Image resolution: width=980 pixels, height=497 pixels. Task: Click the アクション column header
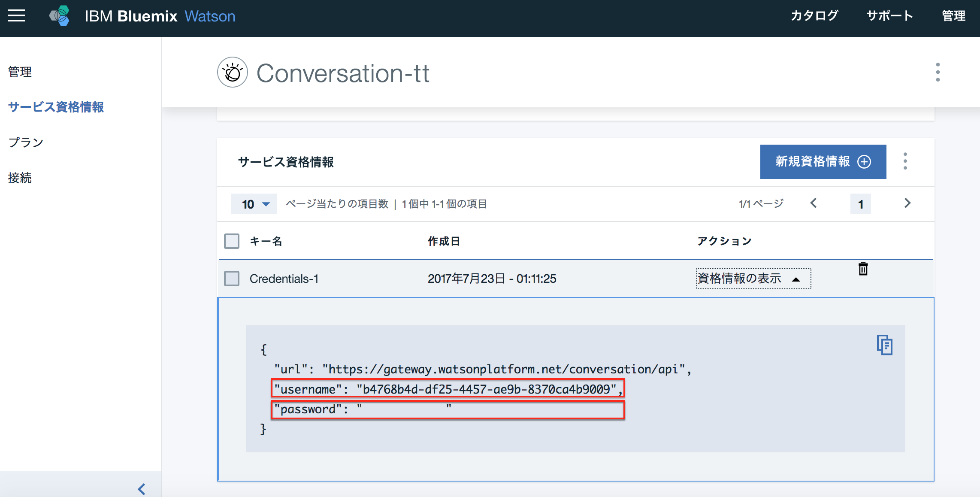coord(724,241)
